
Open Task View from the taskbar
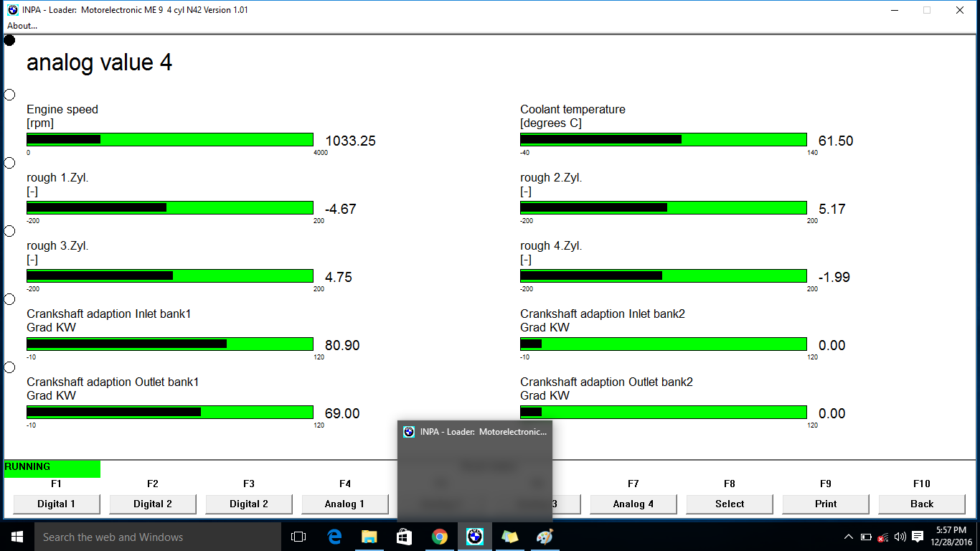[x=298, y=537]
